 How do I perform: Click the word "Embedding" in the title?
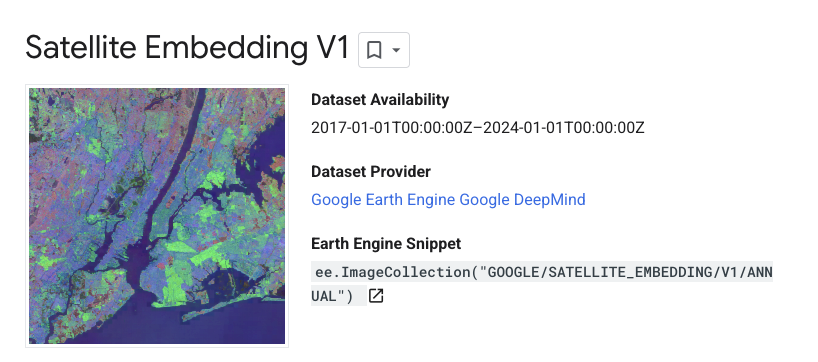coord(226,48)
